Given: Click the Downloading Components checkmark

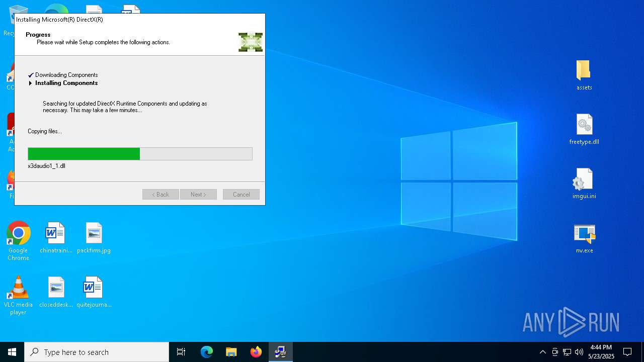Looking at the screenshot, I should click(31, 75).
